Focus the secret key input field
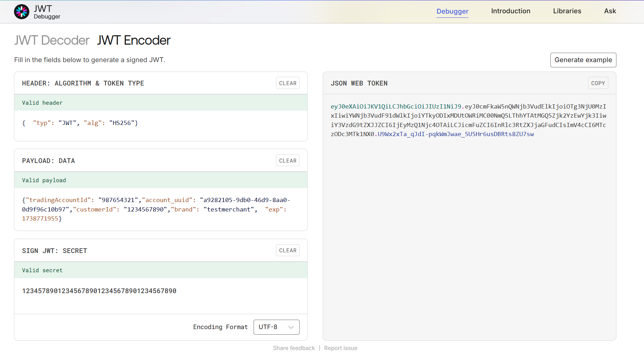 161,291
